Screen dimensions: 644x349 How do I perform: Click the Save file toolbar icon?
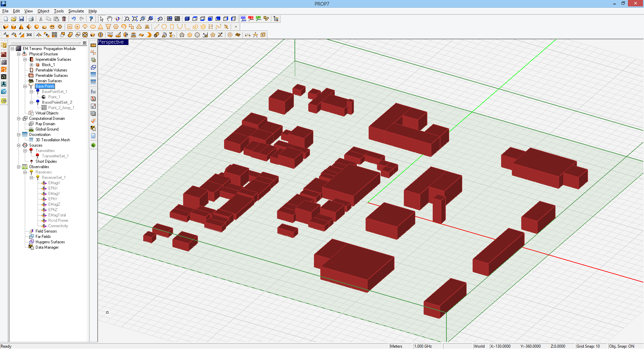click(x=21, y=19)
